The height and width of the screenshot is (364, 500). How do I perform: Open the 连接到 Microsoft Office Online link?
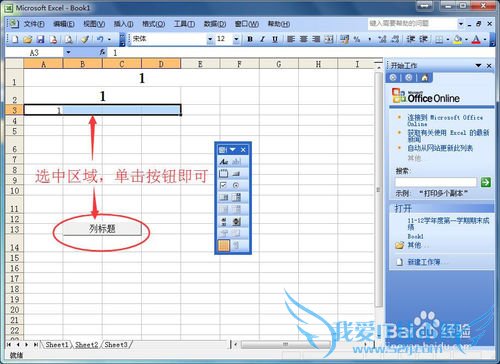445,120
